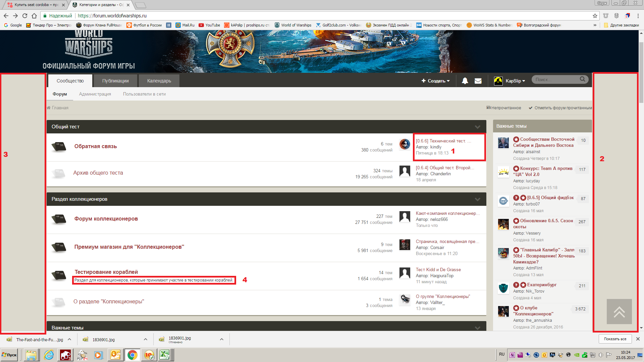Select Пользователи в сети sub-tab
The width and height of the screenshot is (644, 362).
point(144,94)
